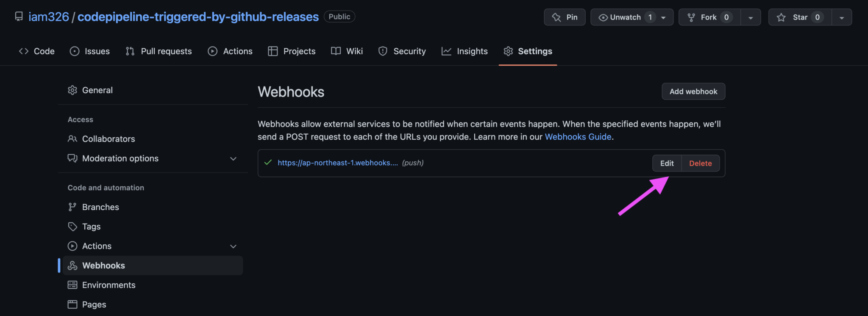Open the Fork dropdown arrow
The image size is (868, 316).
pyautogui.click(x=751, y=17)
